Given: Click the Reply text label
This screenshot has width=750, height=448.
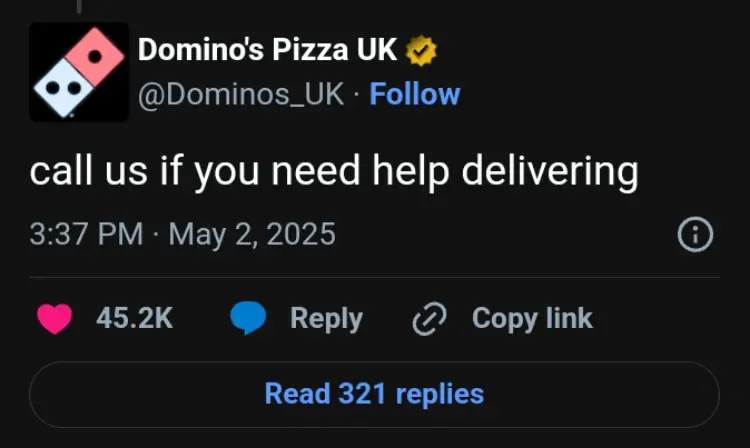Looking at the screenshot, I should 326,318.
